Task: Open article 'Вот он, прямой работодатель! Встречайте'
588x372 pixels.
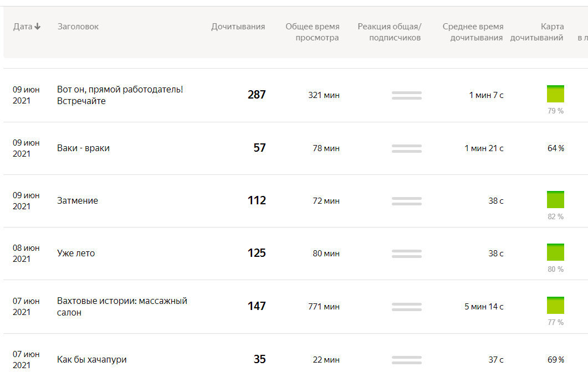Action: pyautogui.click(x=120, y=95)
